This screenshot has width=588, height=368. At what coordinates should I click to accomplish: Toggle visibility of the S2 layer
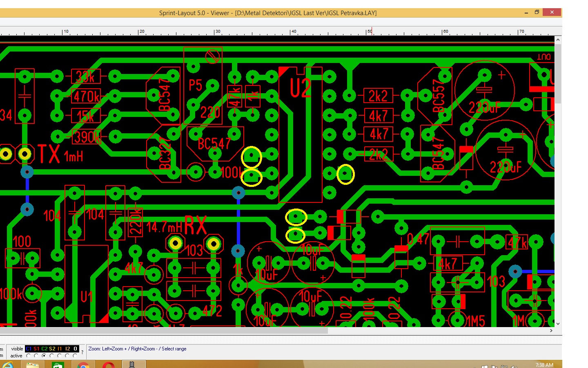[52, 349]
